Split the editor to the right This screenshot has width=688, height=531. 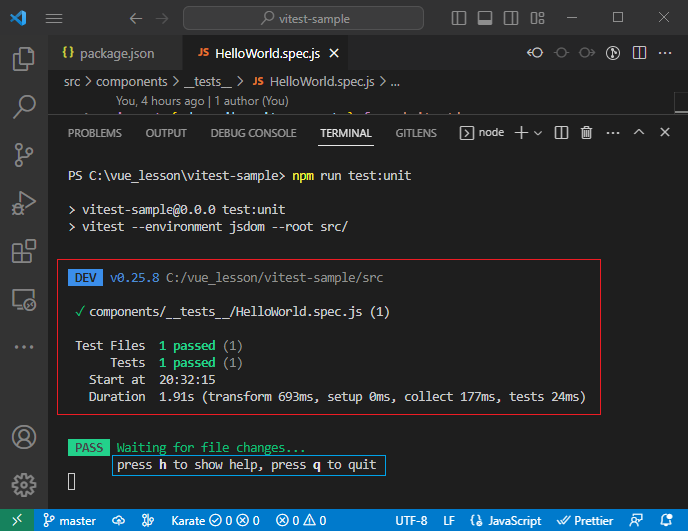[x=639, y=53]
